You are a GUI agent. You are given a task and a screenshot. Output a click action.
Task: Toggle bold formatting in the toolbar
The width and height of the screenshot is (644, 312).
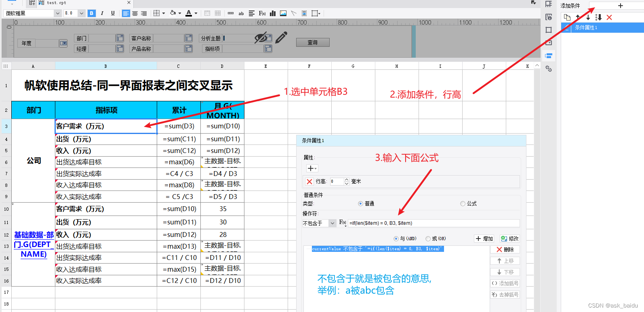pos(92,13)
